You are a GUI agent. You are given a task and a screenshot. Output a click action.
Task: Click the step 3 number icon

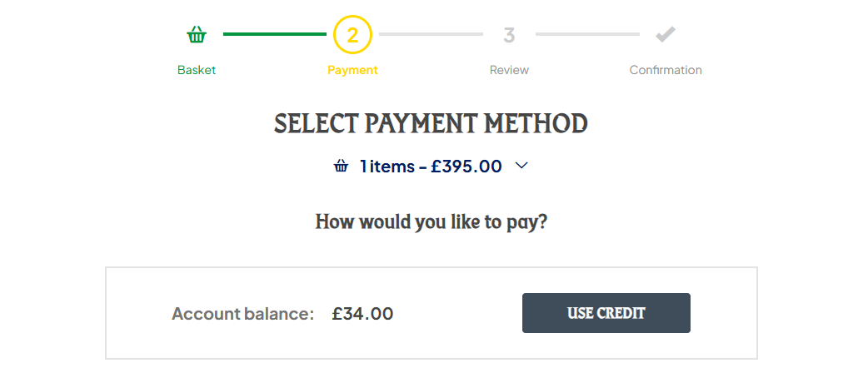(509, 35)
